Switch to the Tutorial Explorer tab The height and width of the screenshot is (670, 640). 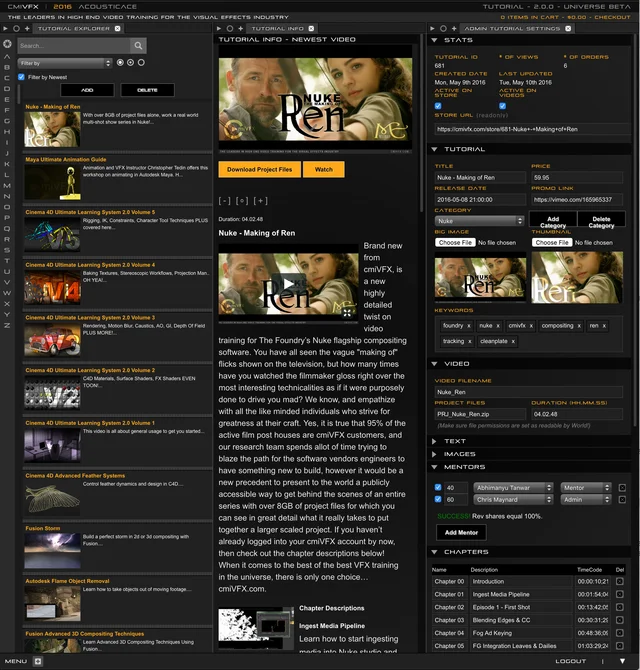[x=73, y=29]
